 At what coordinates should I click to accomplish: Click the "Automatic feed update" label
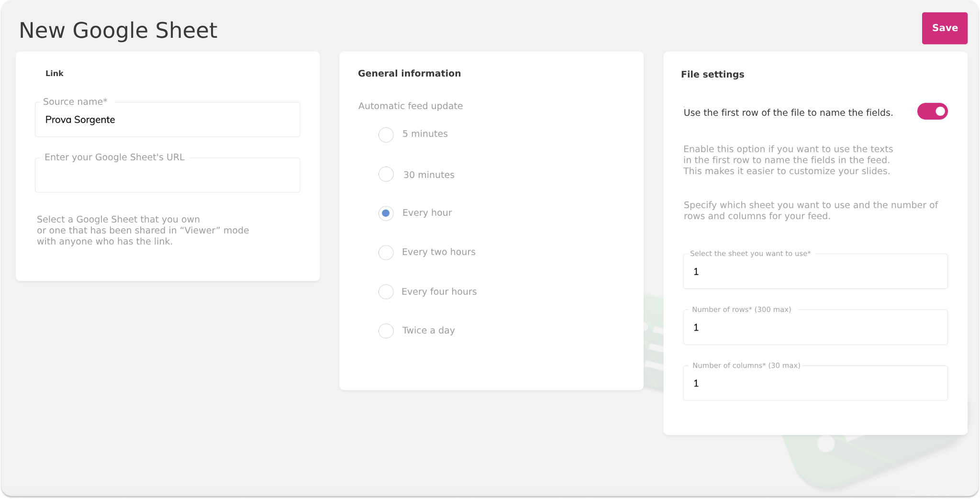coord(411,106)
